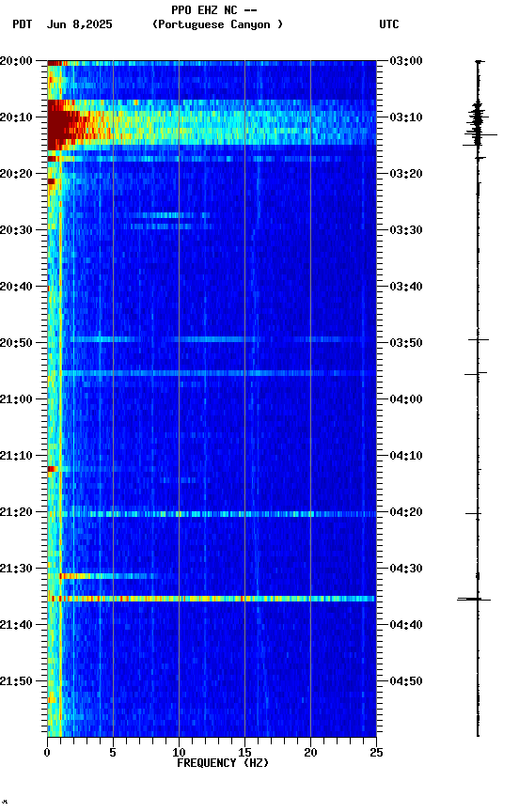Image resolution: width=519 pixels, height=812 pixels.
Task: Click the '20:30' PDT time label
Action: click(16, 230)
